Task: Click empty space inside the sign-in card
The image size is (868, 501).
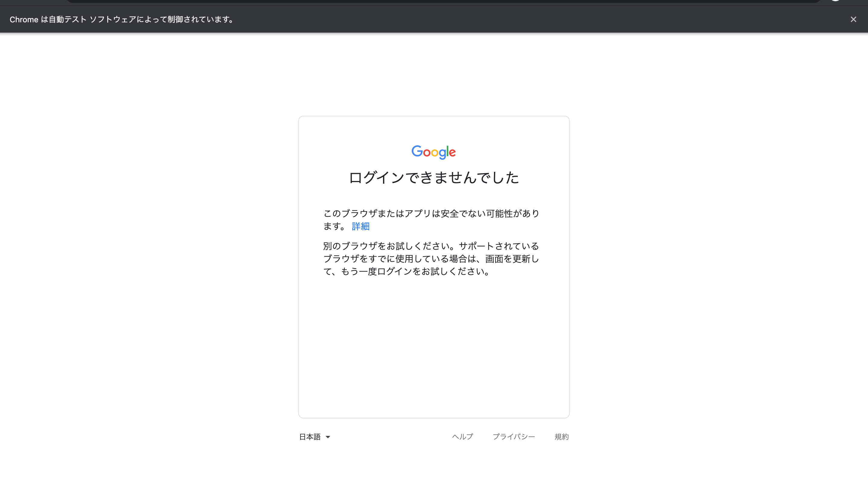Action: 433,344
